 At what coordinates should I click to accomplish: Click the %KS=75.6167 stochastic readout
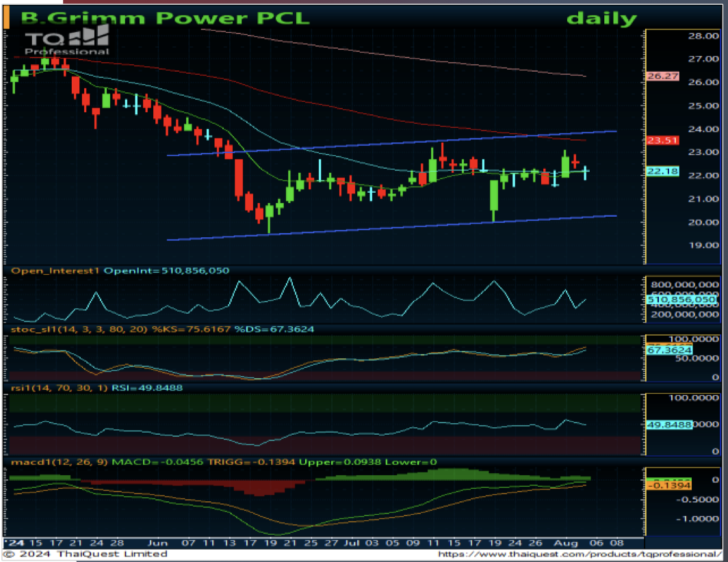192,329
